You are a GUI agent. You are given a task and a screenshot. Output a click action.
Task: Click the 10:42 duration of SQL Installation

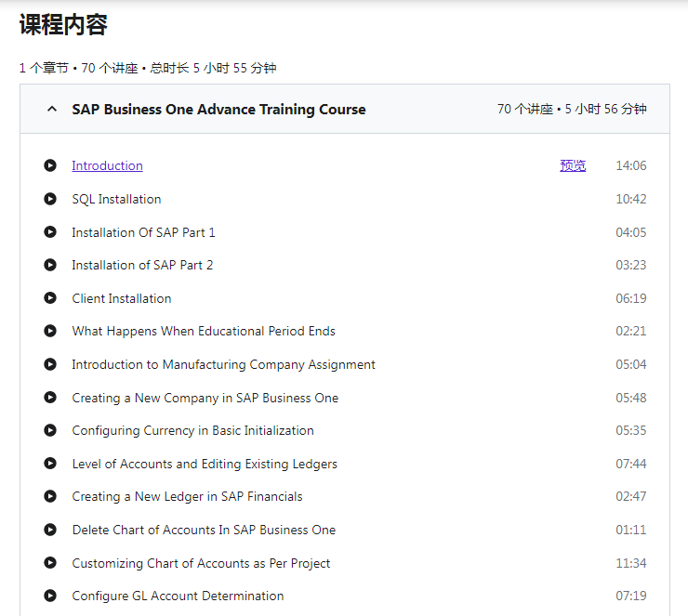click(631, 199)
